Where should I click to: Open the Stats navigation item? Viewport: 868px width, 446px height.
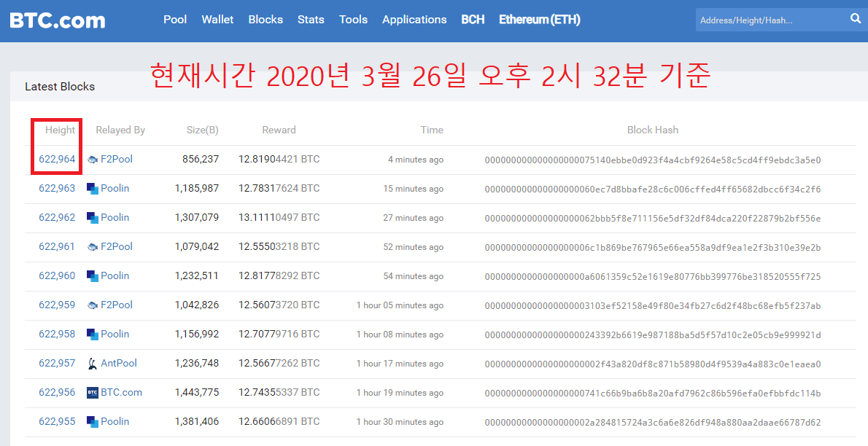coord(311,20)
